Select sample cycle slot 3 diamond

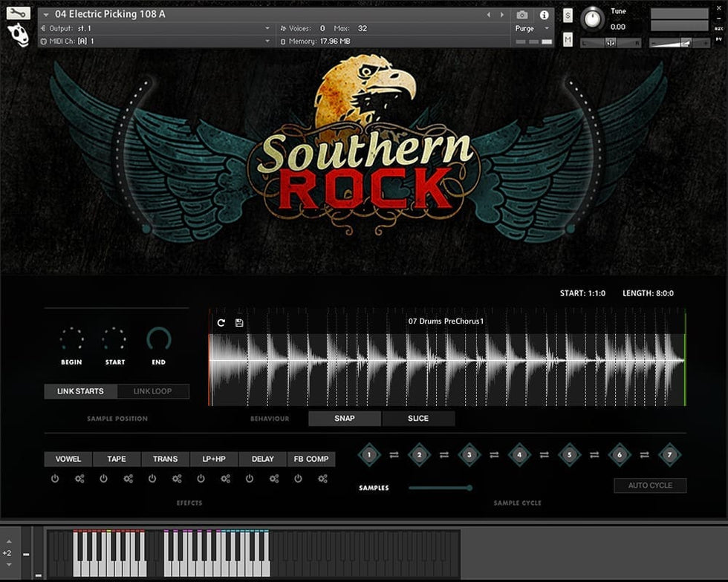click(469, 454)
